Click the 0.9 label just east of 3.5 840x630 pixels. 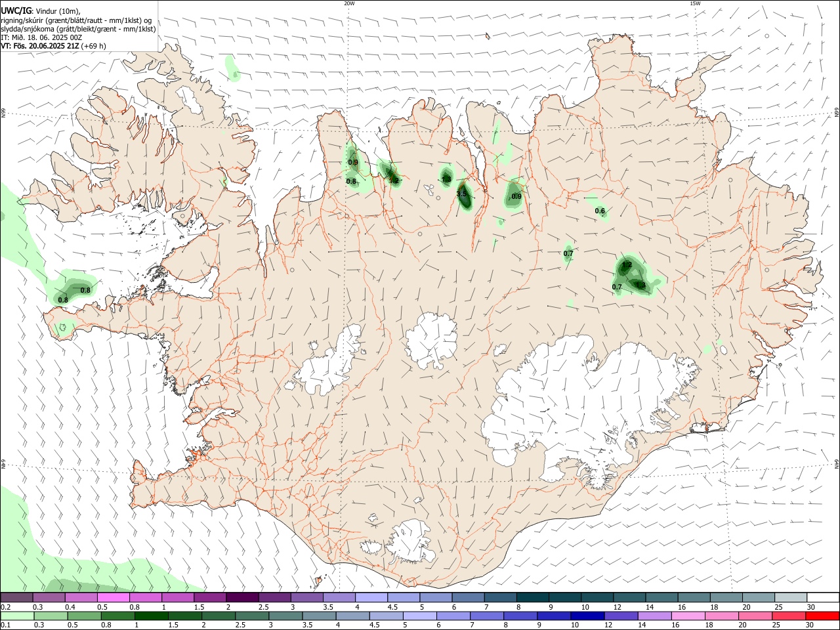[x=516, y=196]
